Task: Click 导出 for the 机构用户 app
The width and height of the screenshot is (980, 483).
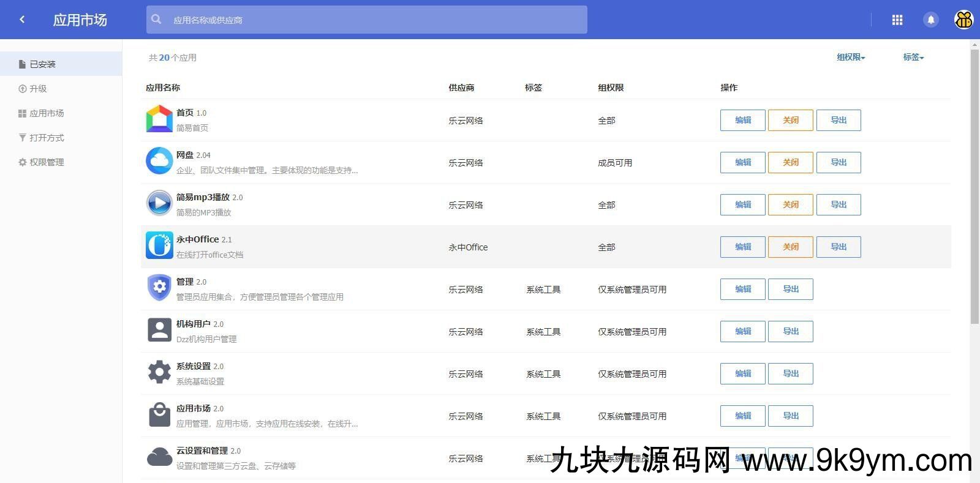Action: 790,331
